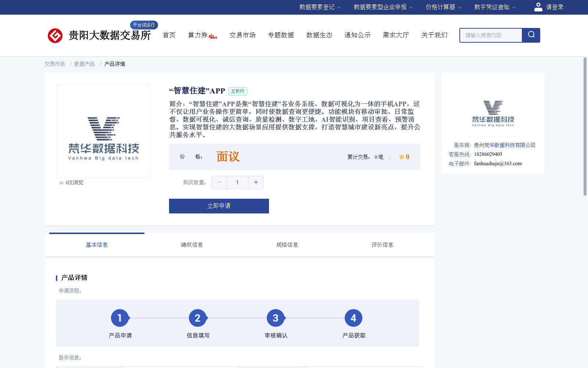Click the step 1 产品申请 circle
This screenshot has width=588, height=368.
click(x=120, y=318)
